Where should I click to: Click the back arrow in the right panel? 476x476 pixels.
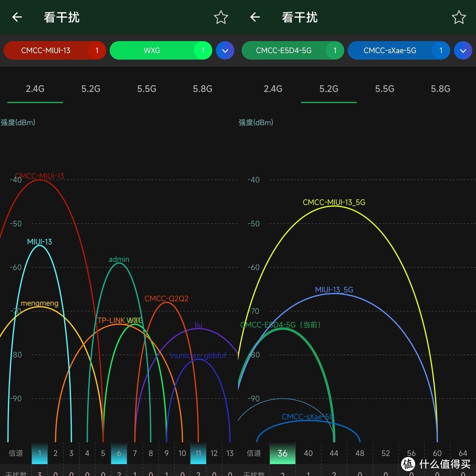(x=254, y=17)
